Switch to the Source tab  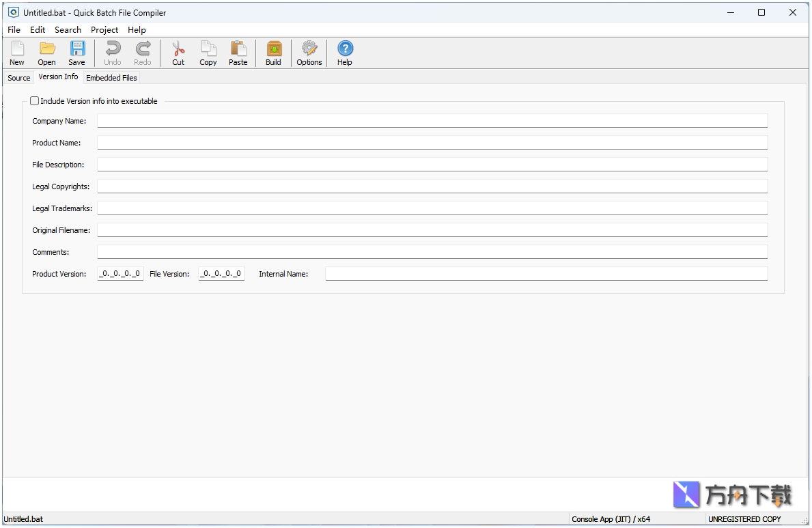18,77
